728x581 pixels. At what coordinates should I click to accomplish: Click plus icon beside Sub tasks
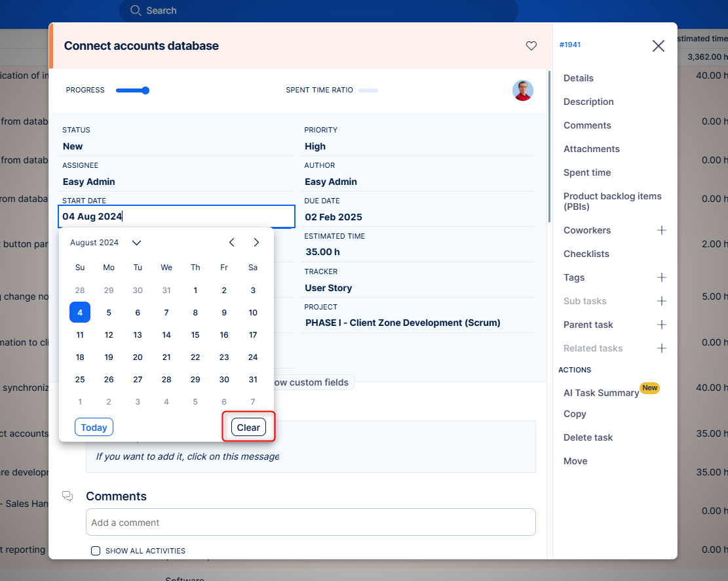[x=661, y=301]
